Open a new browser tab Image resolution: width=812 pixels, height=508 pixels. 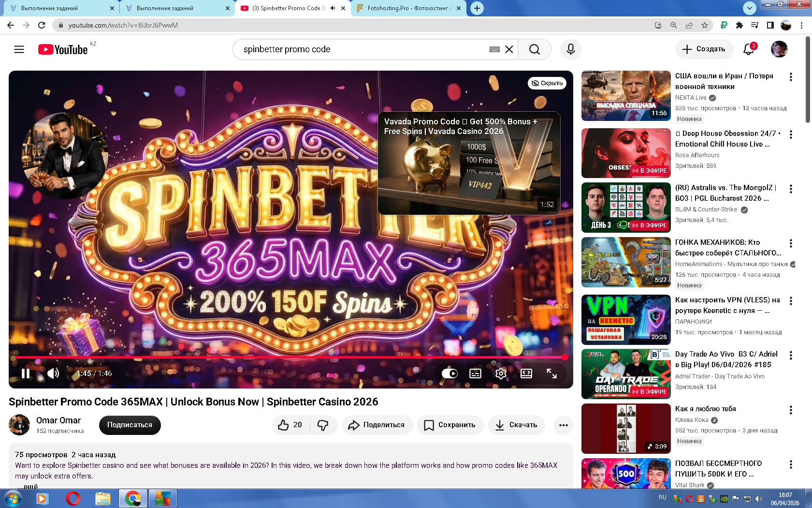pos(477,8)
